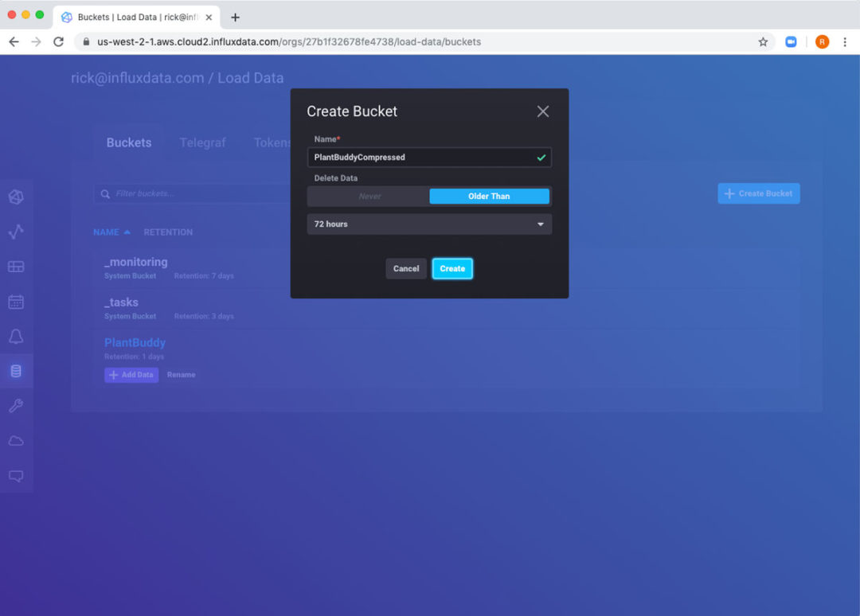Open Tasks calendar icon in sidebar

[x=16, y=302]
